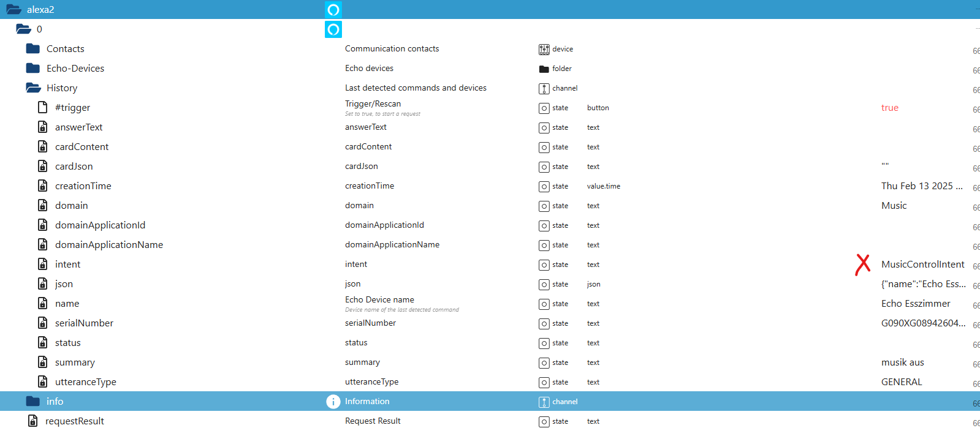Click the state type icon in Request Result row

pos(544,422)
